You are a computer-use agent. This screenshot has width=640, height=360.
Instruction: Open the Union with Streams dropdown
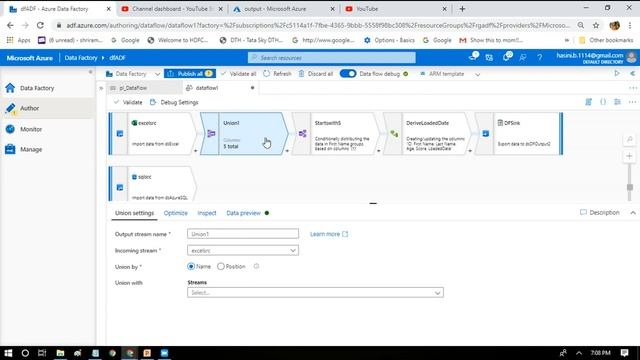[x=315, y=293]
